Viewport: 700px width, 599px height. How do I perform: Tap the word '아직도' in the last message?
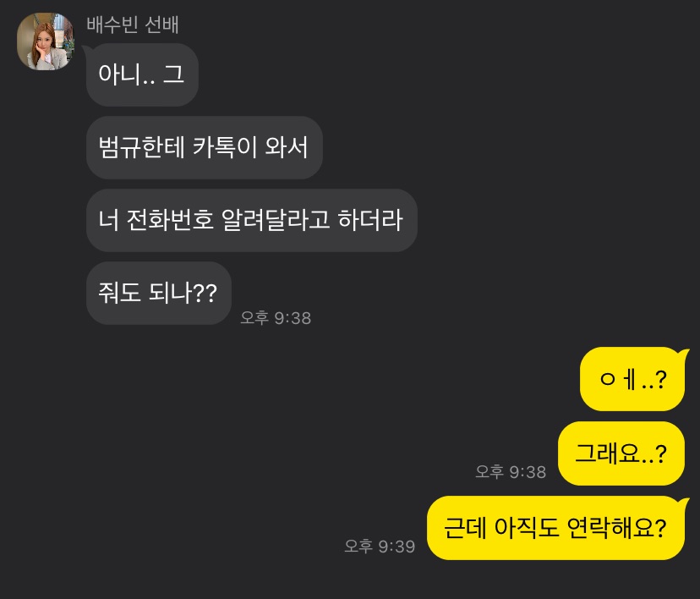[x=527, y=528]
